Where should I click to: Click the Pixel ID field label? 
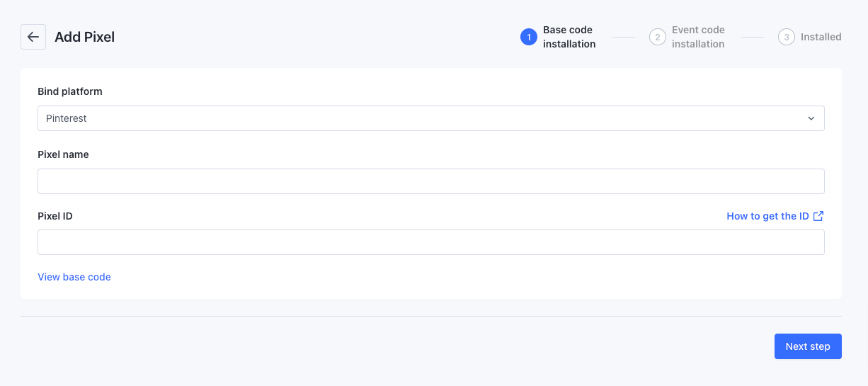(x=55, y=216)
